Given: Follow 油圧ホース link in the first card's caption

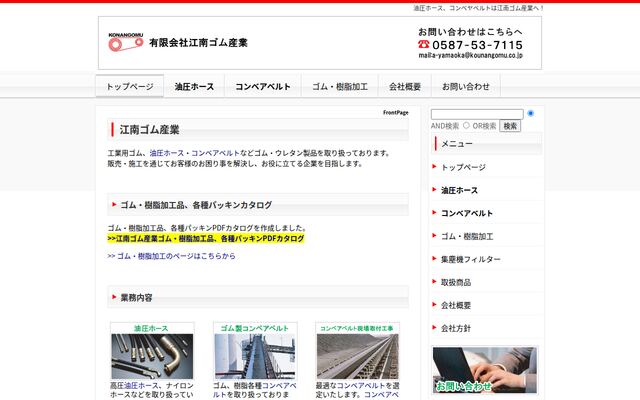Looking at the screenshot, I should point(141,385).
